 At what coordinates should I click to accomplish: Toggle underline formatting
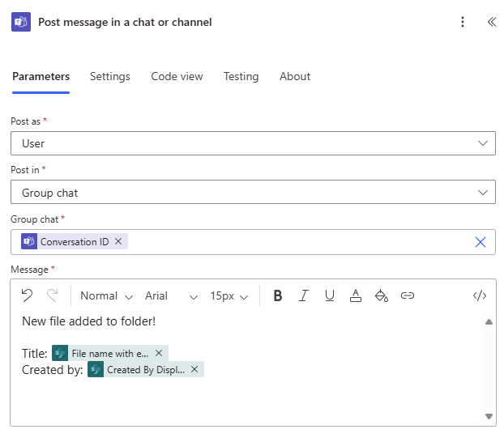pos(330,295)
